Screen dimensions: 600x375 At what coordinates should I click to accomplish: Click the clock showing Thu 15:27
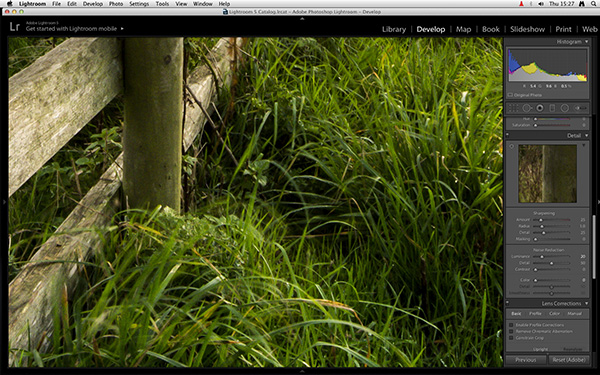click(x=561, y=3)
